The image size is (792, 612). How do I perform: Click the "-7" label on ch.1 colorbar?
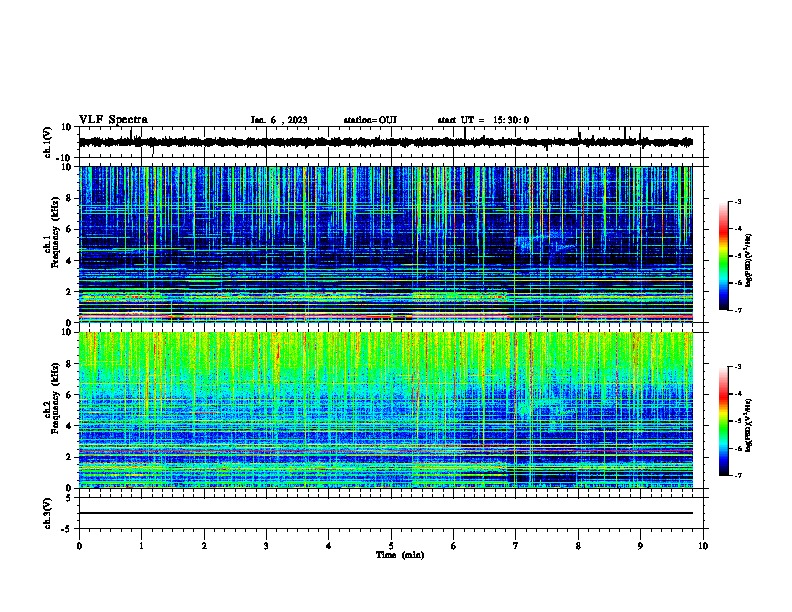[737, 310]
